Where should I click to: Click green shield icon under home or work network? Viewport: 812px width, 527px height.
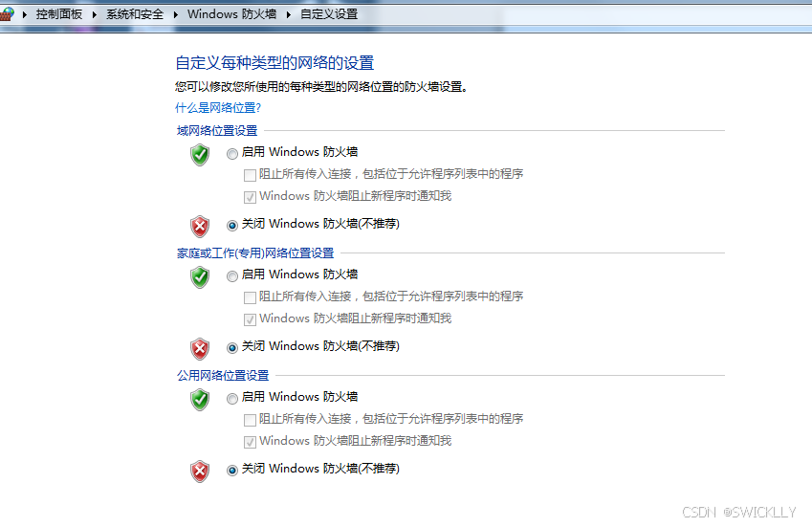(x=200, y=277)
